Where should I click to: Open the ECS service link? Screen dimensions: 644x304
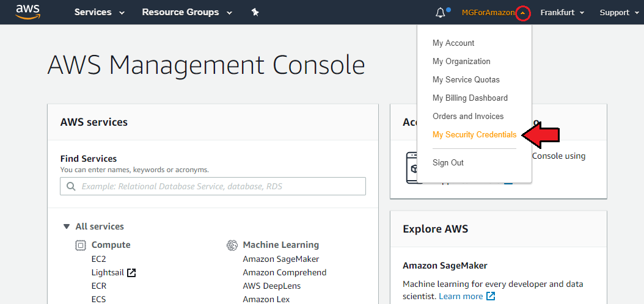pyautogui.click(x=98, y=300)
